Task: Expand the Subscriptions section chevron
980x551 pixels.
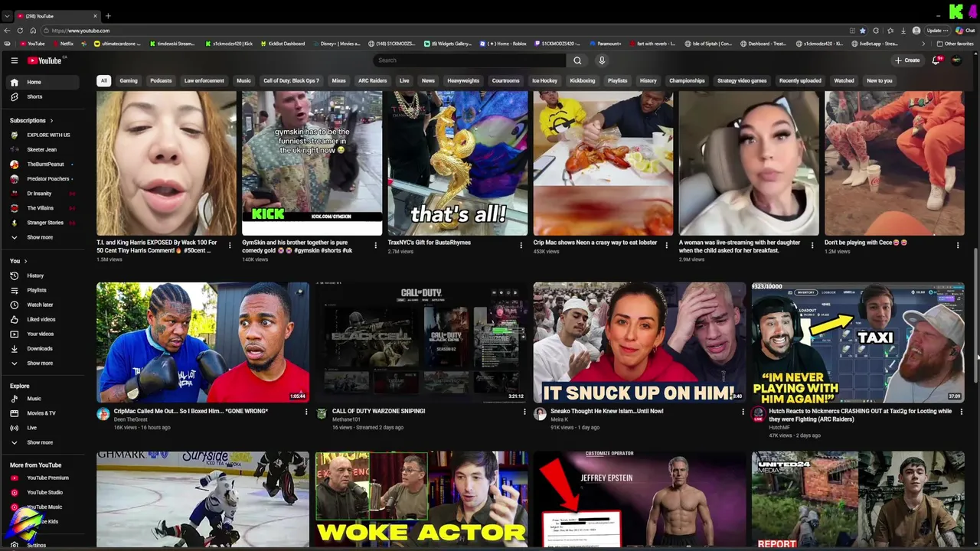Action: click(51, 120)
